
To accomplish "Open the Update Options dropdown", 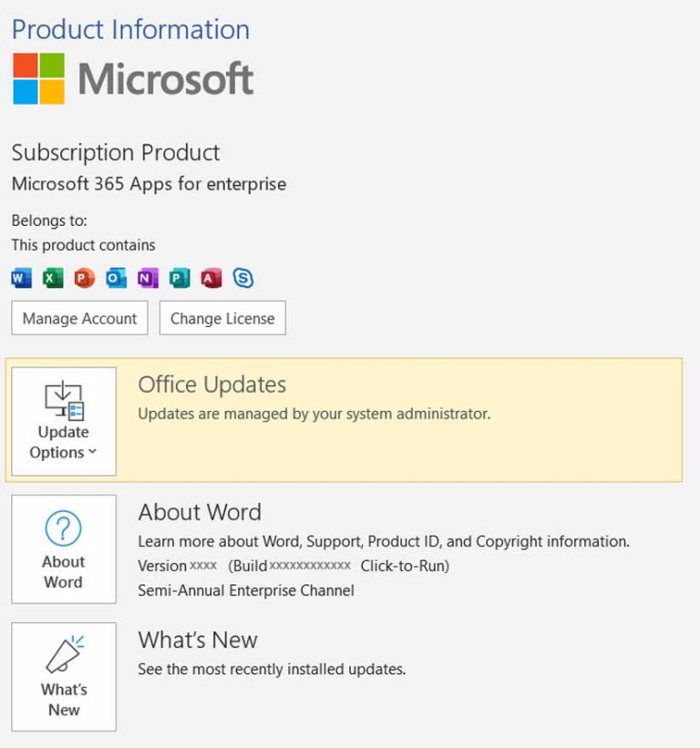I will 64,422.
